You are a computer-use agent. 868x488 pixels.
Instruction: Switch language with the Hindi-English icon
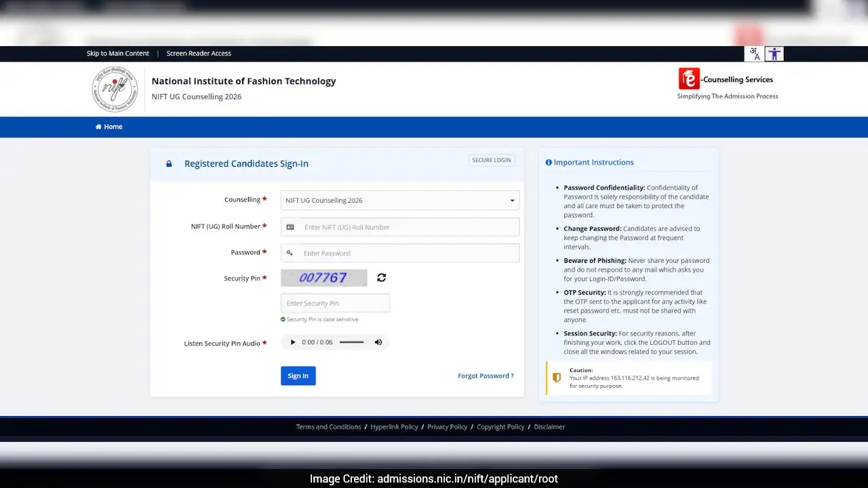(x=754, y=54)
